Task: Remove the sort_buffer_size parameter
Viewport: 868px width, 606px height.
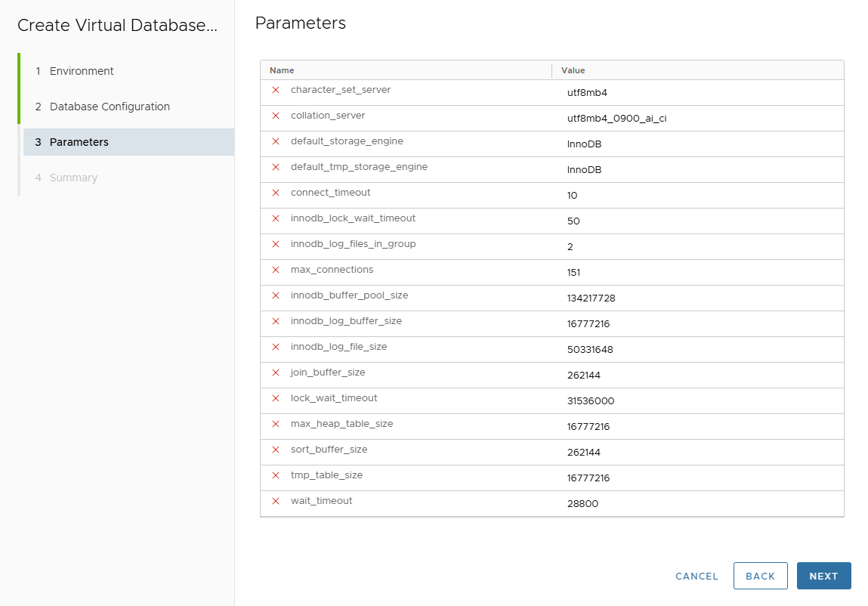Action: [275, 450]
